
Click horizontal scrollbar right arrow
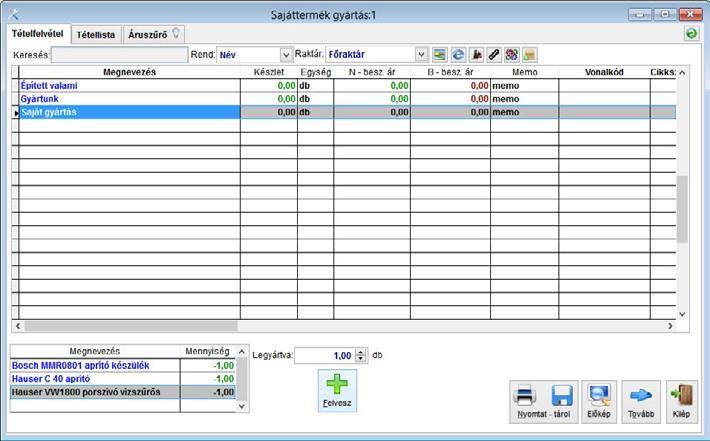pos(670,326)
